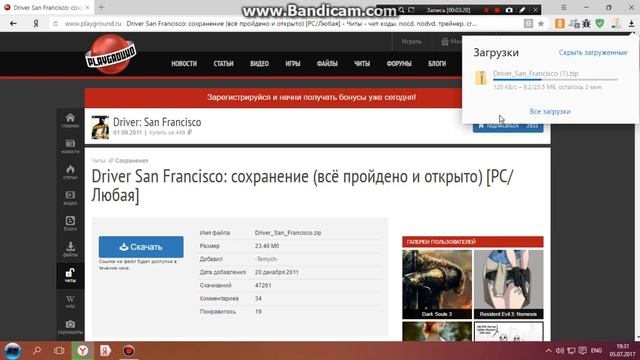
Task: Click the bug extension icon in toolbar
Action: 587,24
